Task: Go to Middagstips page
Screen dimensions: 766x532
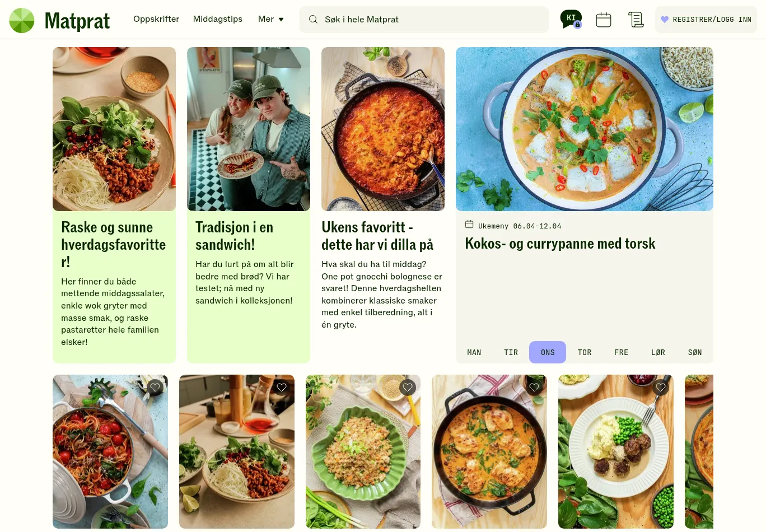Action: coord(218,19)
